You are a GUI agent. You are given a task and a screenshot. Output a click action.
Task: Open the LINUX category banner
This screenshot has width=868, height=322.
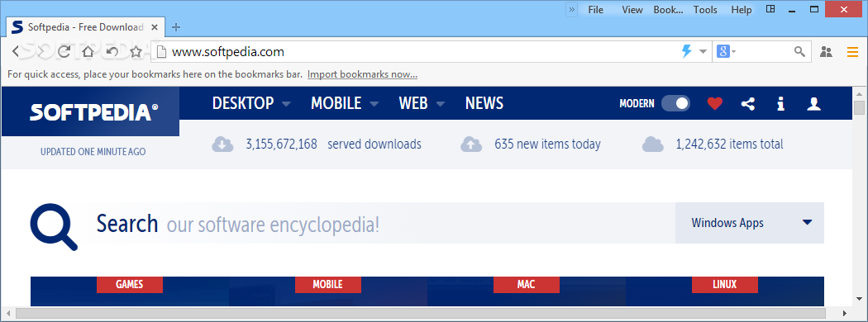pyautogui.click(x=725, y=284)
